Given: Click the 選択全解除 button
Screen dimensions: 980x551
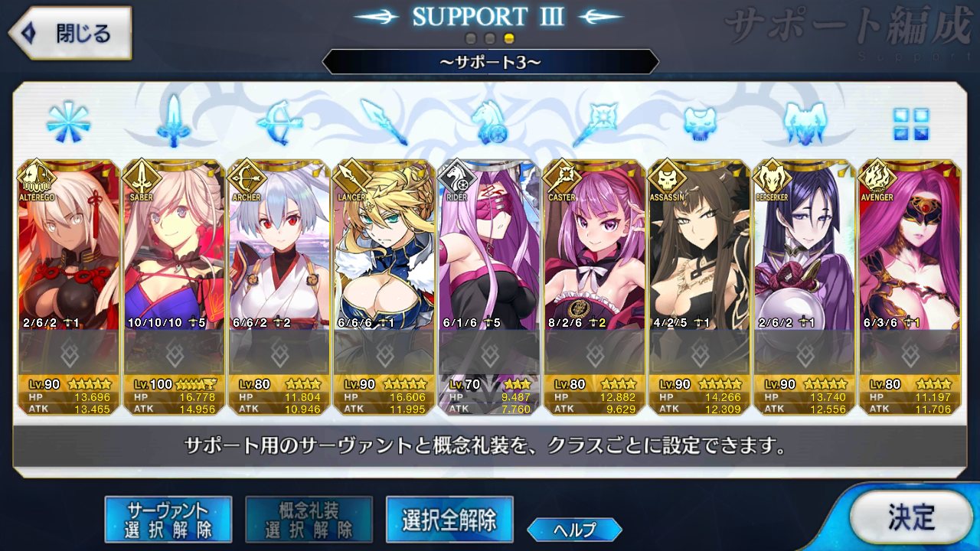Looking at the screenshot, I should click(x=449, y=520).
